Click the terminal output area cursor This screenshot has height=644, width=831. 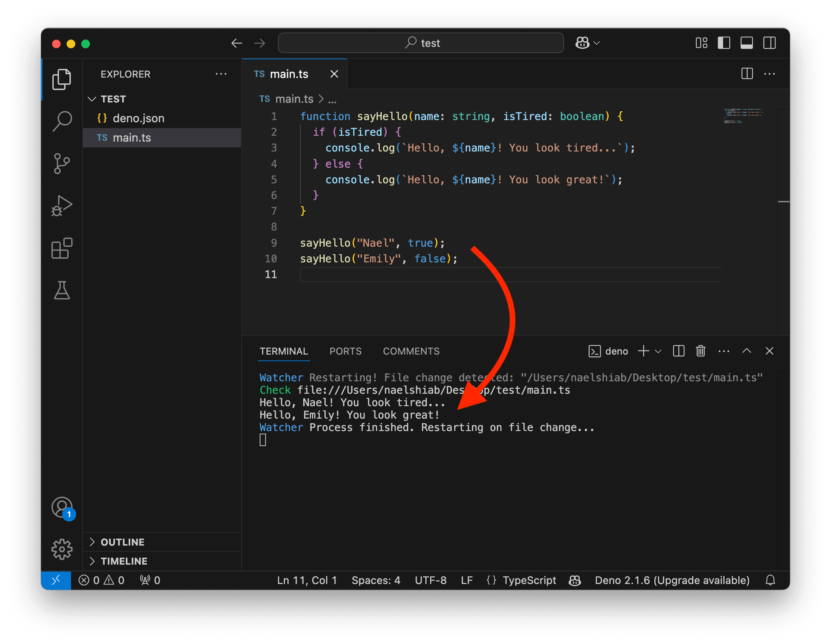263,440
